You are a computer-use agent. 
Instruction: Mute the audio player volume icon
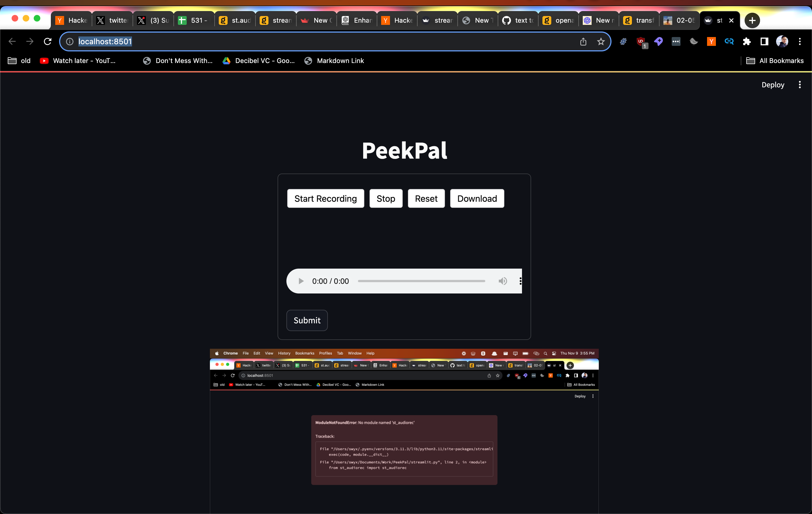[x=502, y=281]
